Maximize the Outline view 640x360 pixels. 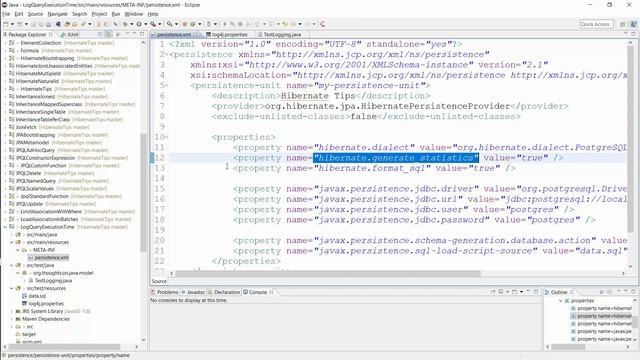click(x=633, y=292)
